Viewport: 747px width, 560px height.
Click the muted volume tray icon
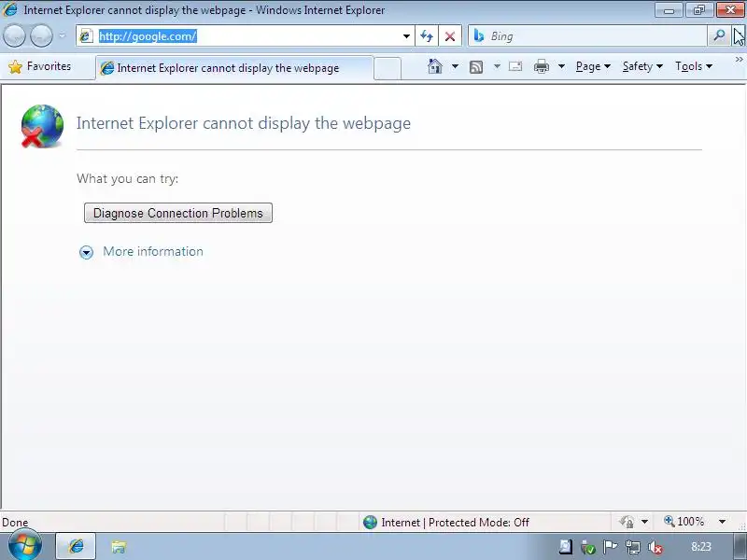tap(655, 547)
